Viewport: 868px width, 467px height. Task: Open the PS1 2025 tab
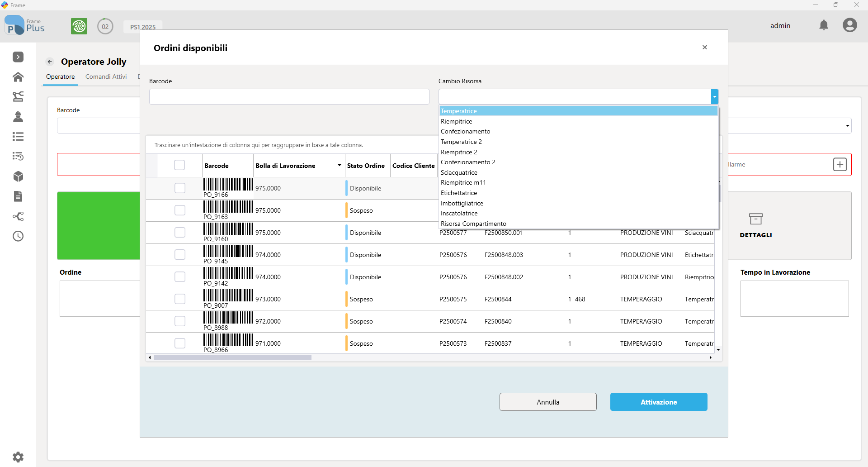[143, 27]
